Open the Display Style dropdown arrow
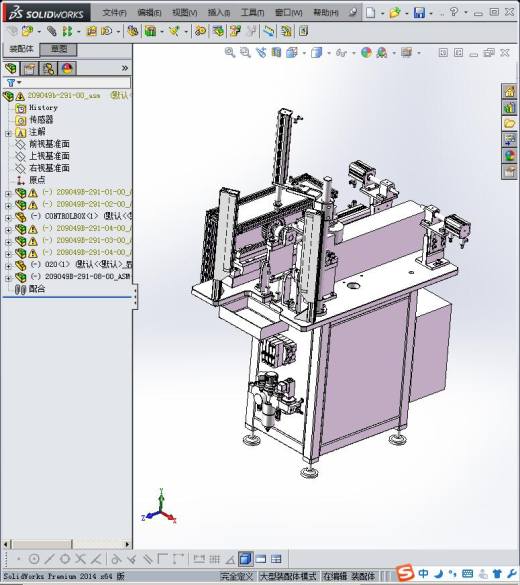Screen dimensions: 520x585 [x=329, y=53]
